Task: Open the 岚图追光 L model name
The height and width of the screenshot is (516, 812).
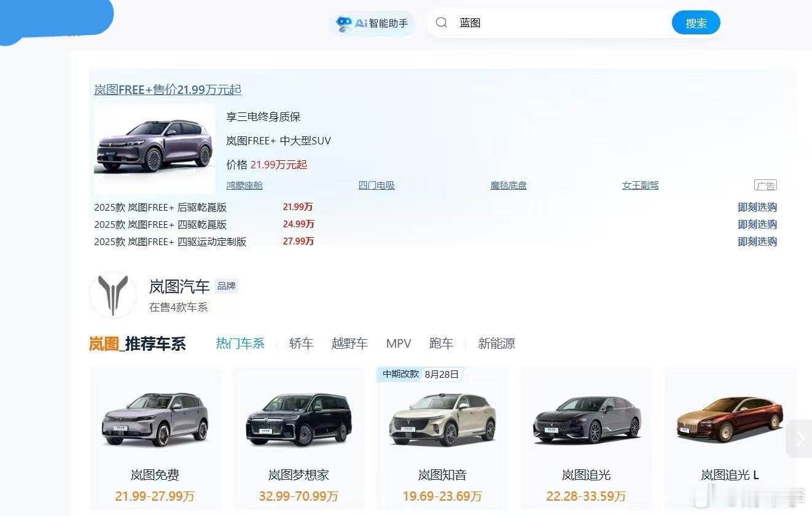Action: pyautogui.click(x=730, y=475)
